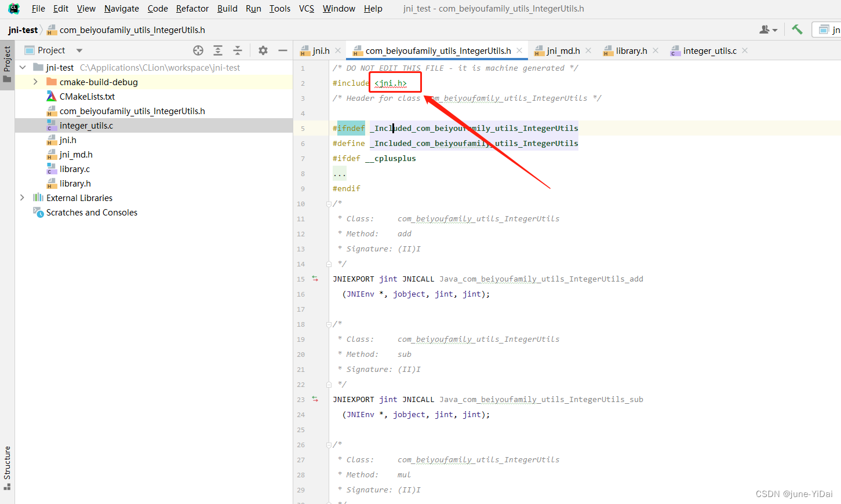The width and height of the screenshot is (841, 504).
Task: Open the Structure tool window side tab
Action: 7,468
